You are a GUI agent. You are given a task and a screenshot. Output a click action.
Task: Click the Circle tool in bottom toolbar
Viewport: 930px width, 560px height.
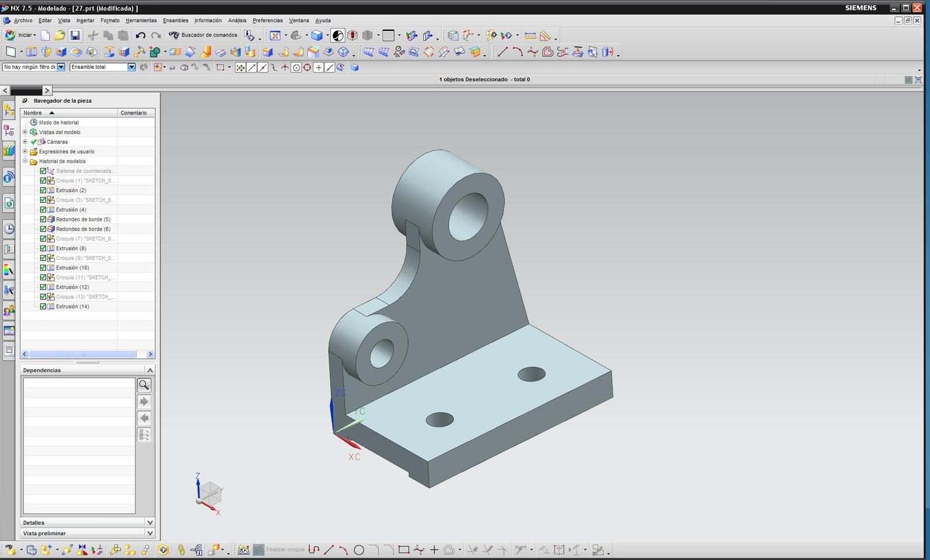pyautogui.click(x=359, y=550)
